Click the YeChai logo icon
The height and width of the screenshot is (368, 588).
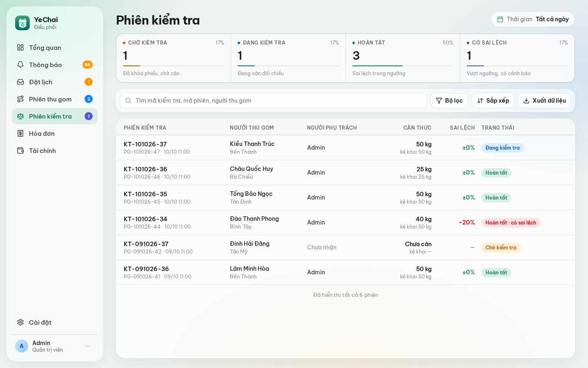tap(22, 23)
